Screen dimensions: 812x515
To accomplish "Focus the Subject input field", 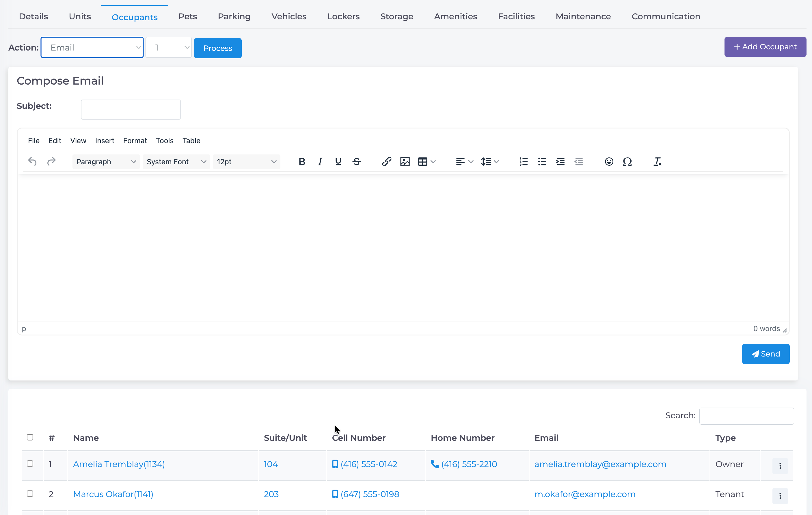I will point(131,109).
